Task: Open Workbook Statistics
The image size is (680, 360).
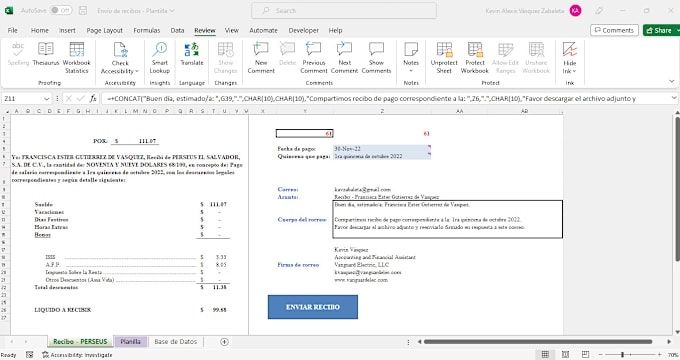Action: pyautogui.click(x=77, y=58)
